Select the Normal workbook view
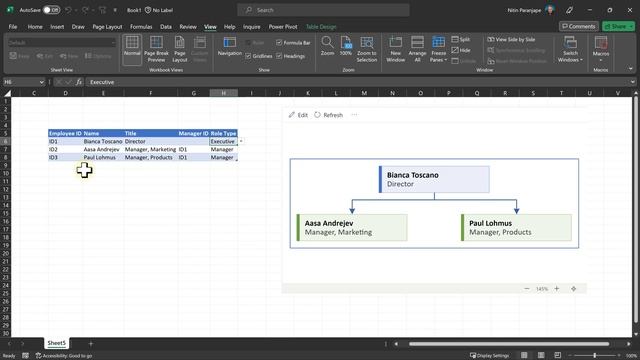This screenshot has width=640, height=360. coord(132,49)
